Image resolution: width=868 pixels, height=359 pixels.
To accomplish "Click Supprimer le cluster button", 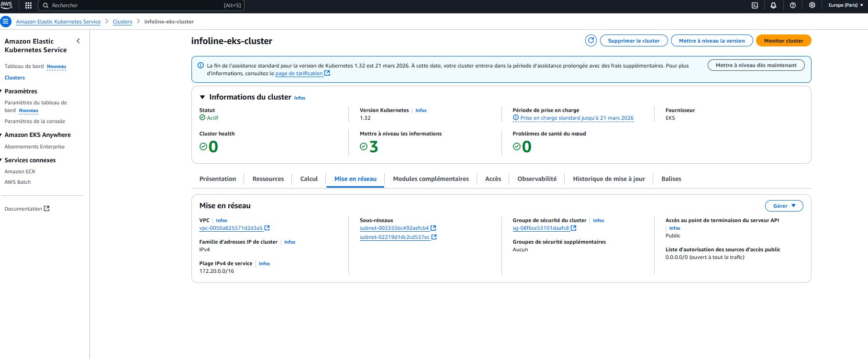I will (x=634, y=41).
